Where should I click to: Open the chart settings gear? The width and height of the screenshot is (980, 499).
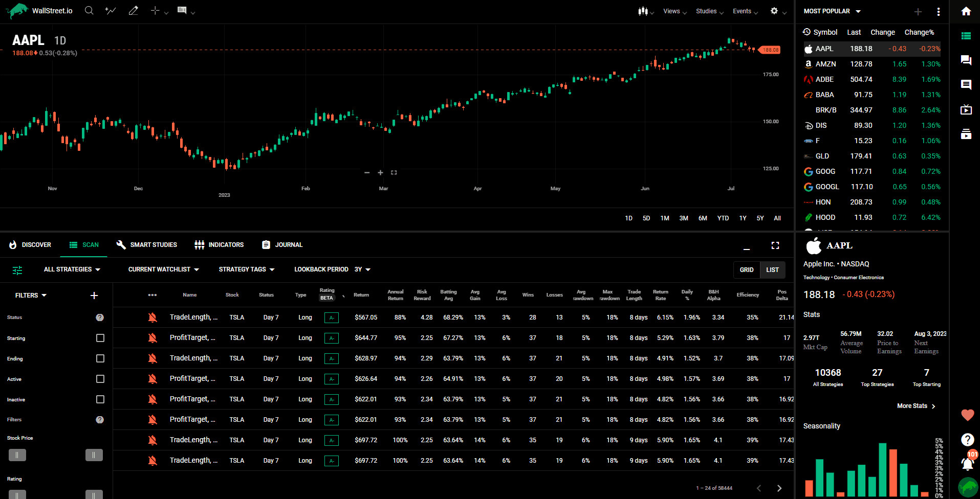pyautogui.click(x=774, y=11)
